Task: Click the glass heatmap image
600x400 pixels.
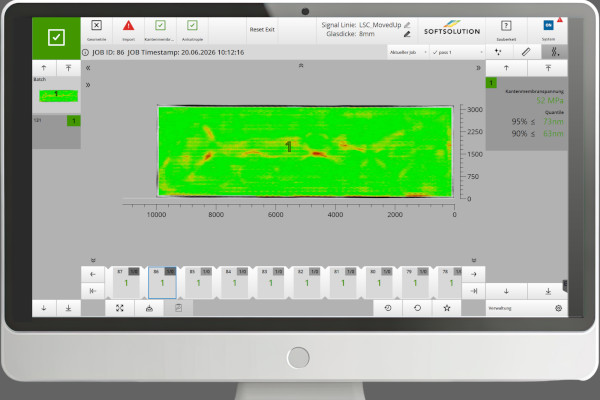Action: tap(305, 152)
